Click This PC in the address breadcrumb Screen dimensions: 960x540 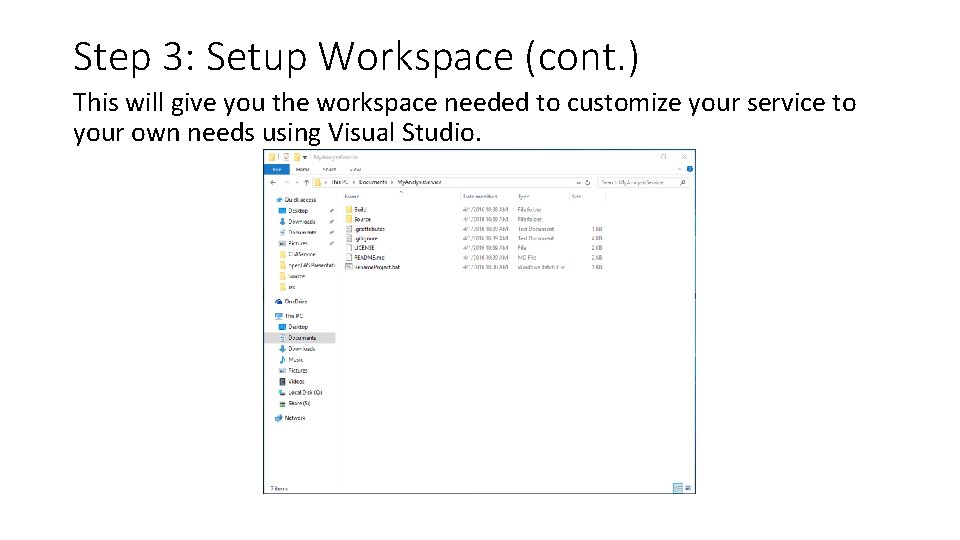pyautogui.click(x=339, y=182)
